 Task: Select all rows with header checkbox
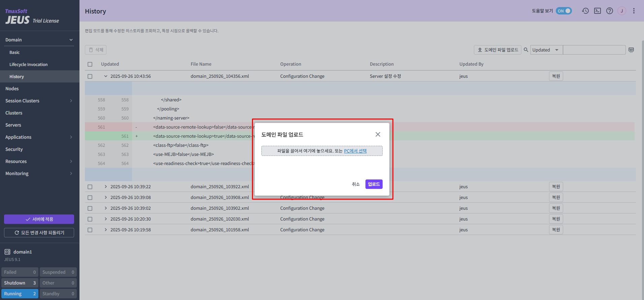pyautogui.click(x=90, y=64)
